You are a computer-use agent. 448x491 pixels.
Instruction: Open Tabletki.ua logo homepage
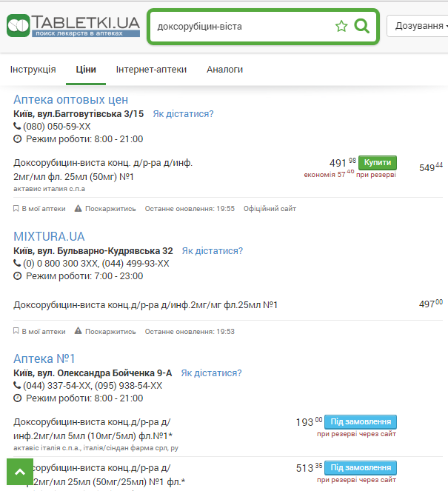click(73, 26)
